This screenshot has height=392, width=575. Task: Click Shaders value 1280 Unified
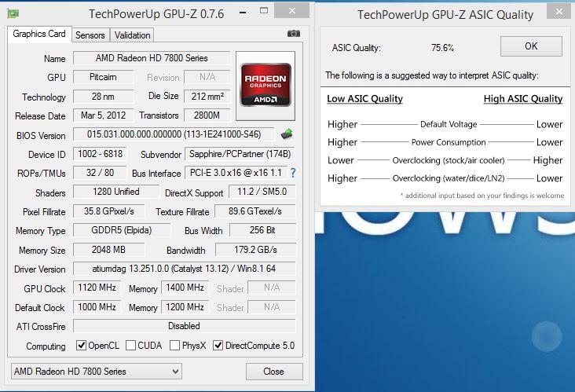coord(116,192)
